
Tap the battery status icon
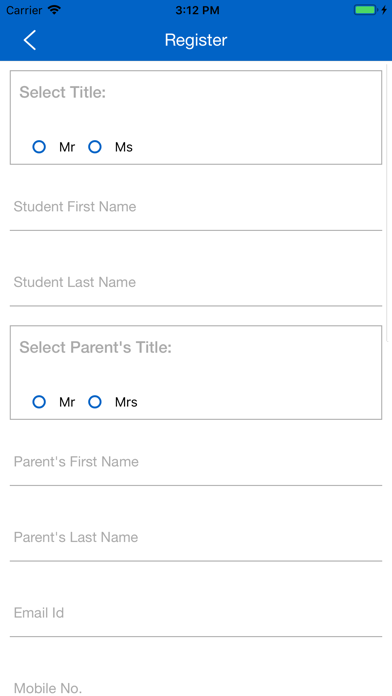tap(365, 10)
